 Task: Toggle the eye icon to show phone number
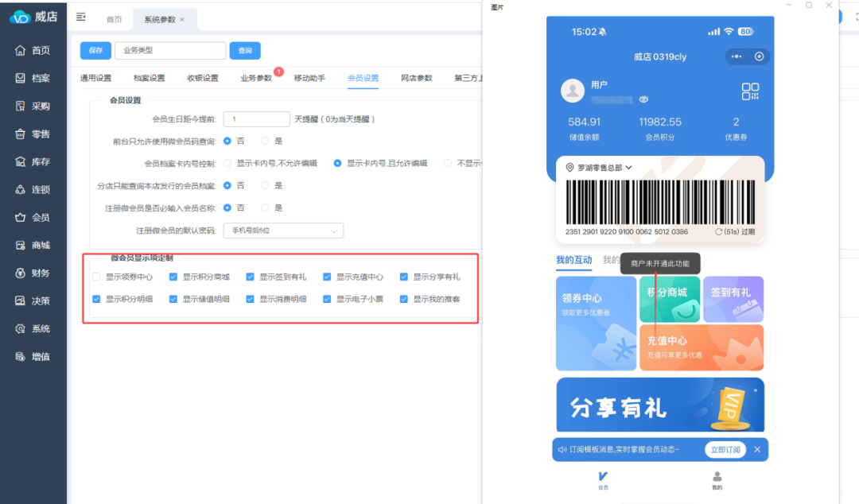(x=643, y=99)
